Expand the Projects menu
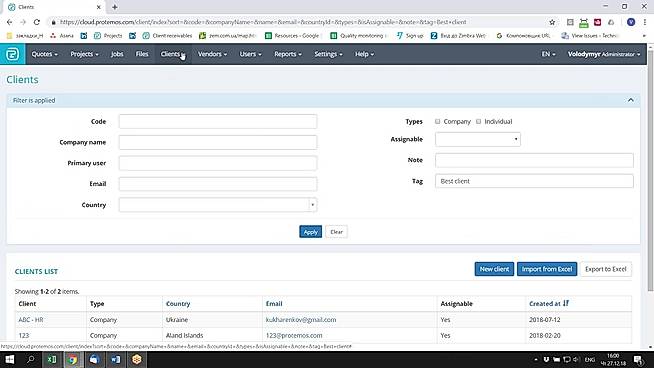The image size is (654, 368). pos(84,54)
